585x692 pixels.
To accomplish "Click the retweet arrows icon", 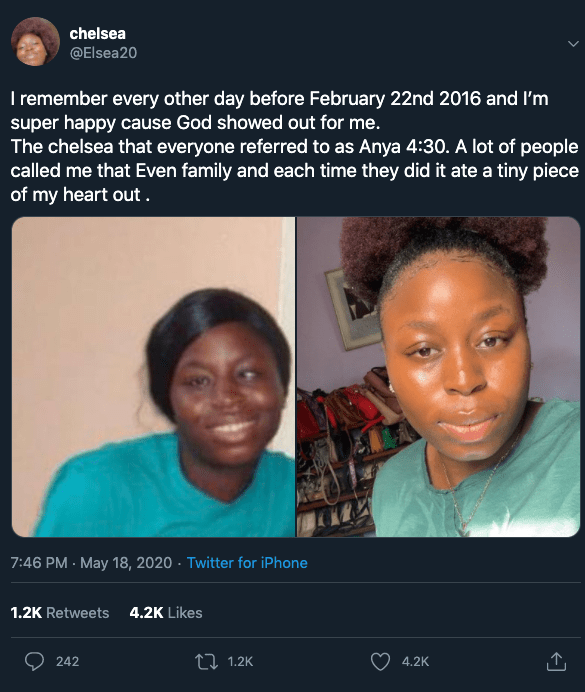I will 206,662.
